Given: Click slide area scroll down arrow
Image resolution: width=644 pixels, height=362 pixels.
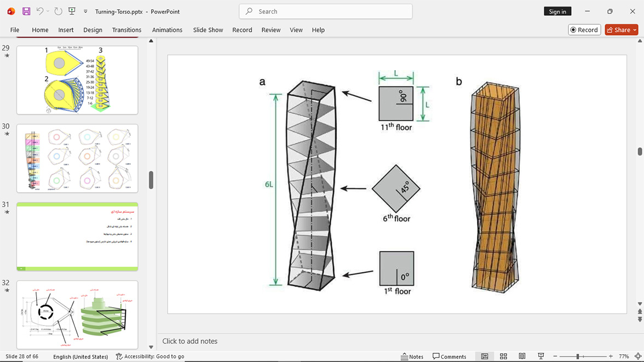Looking at the screenshot, I should point(640,304).
